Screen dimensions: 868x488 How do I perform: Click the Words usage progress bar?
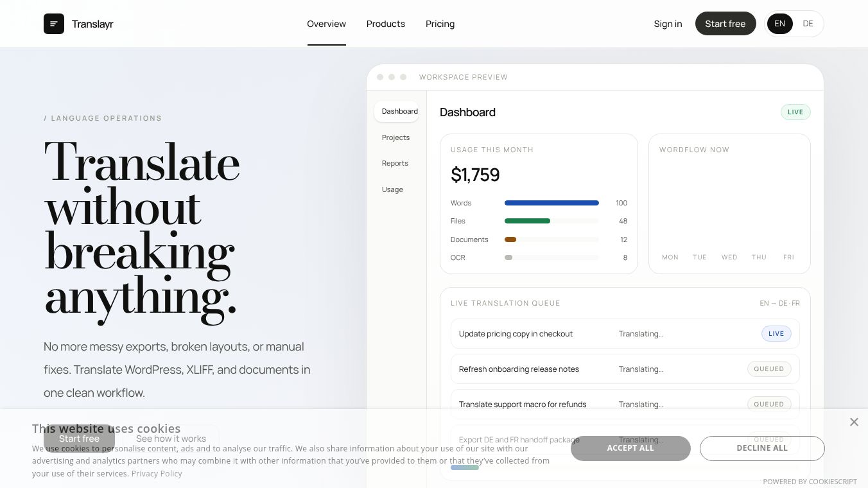pyautogui.click(x=551, y=203)
